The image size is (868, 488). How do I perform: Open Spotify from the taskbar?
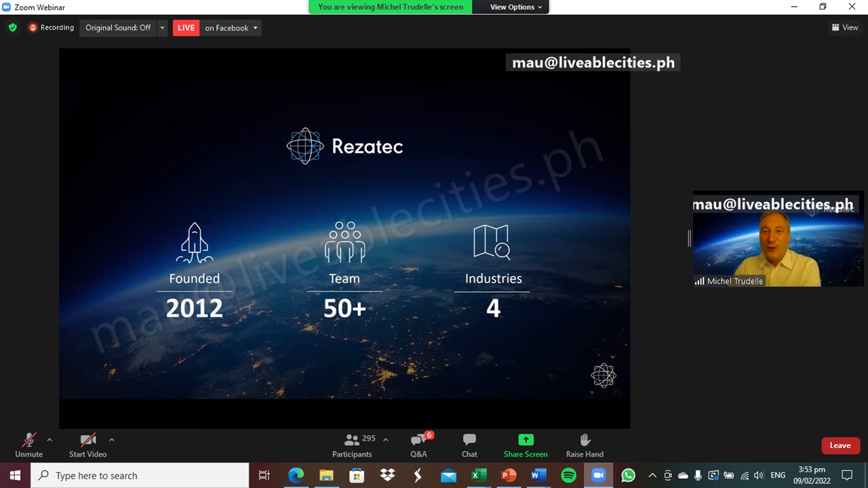click(x=568, y=475)
